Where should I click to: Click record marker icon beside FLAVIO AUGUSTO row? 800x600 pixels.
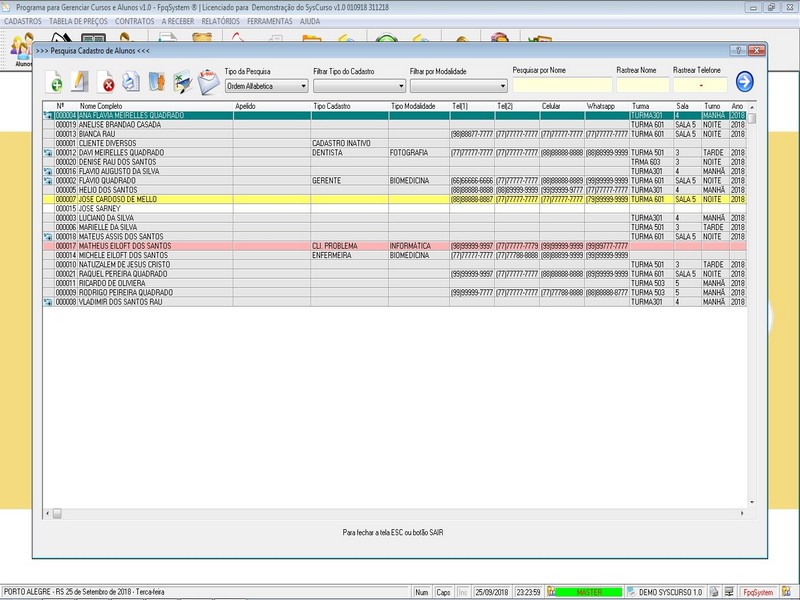tap(48, 171)
